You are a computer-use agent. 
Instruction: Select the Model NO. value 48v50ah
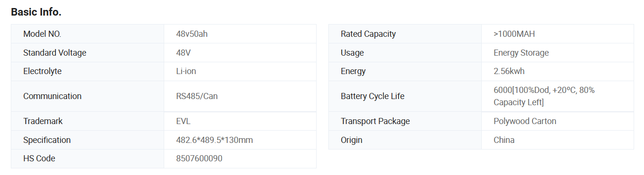coord(191,34)
